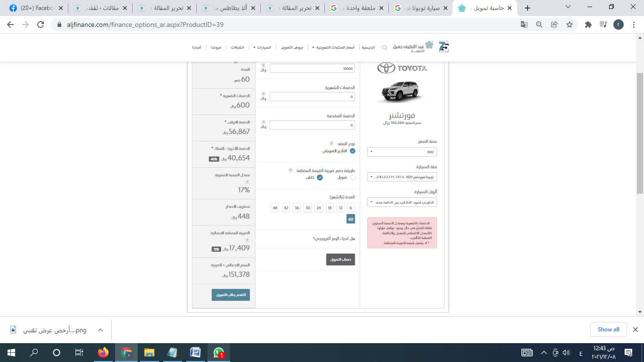Open Microsoft Word from the taskbar

(195, 352)
